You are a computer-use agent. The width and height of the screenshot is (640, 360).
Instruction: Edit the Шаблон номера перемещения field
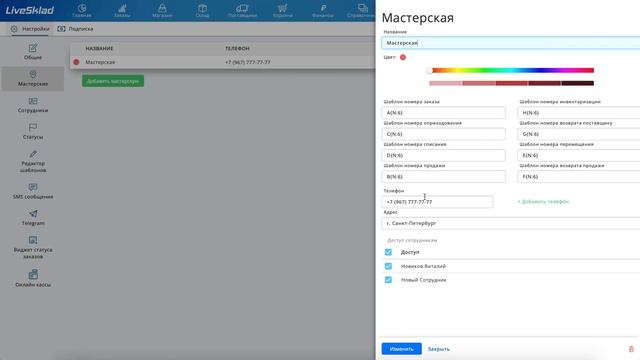579,155
